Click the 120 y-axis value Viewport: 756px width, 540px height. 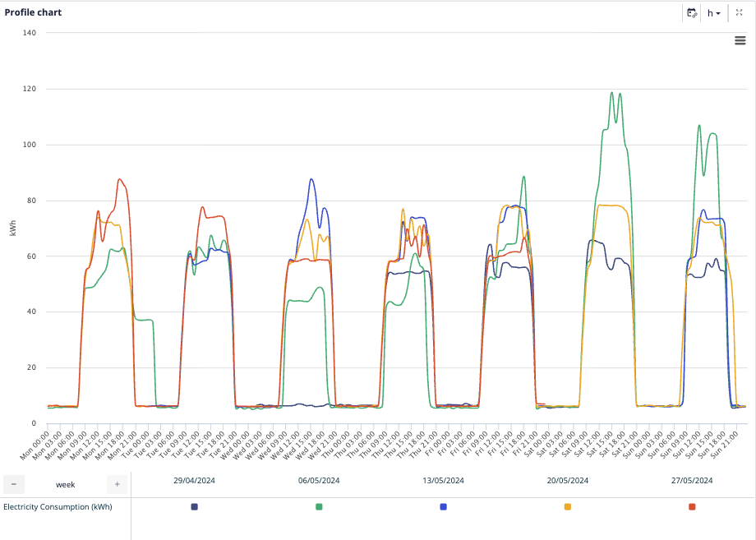(x=30, y=89)
